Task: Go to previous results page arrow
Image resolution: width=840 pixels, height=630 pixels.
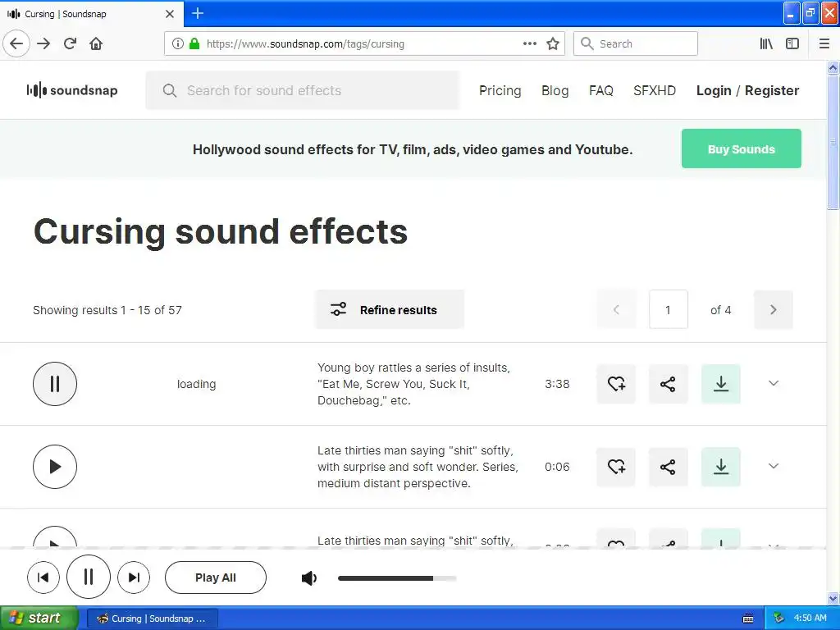Action: tap(616, 309)
